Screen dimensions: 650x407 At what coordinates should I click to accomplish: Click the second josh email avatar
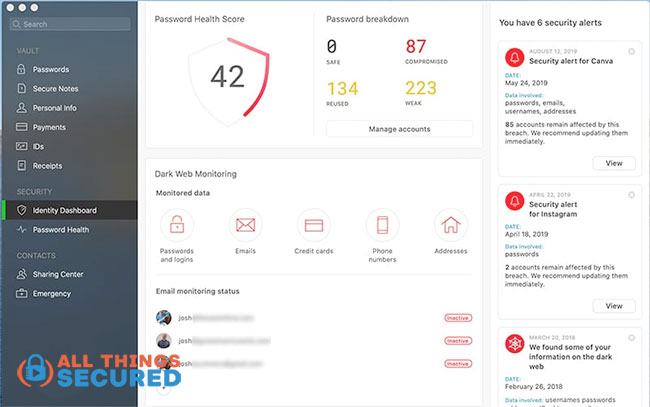(x=164, y=341)
